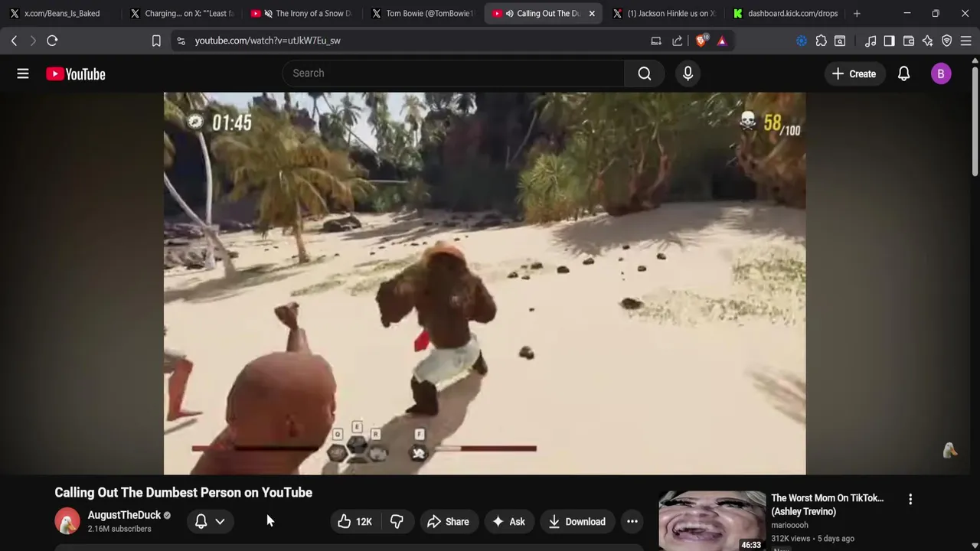Click the video player to pause

(485, 283)
